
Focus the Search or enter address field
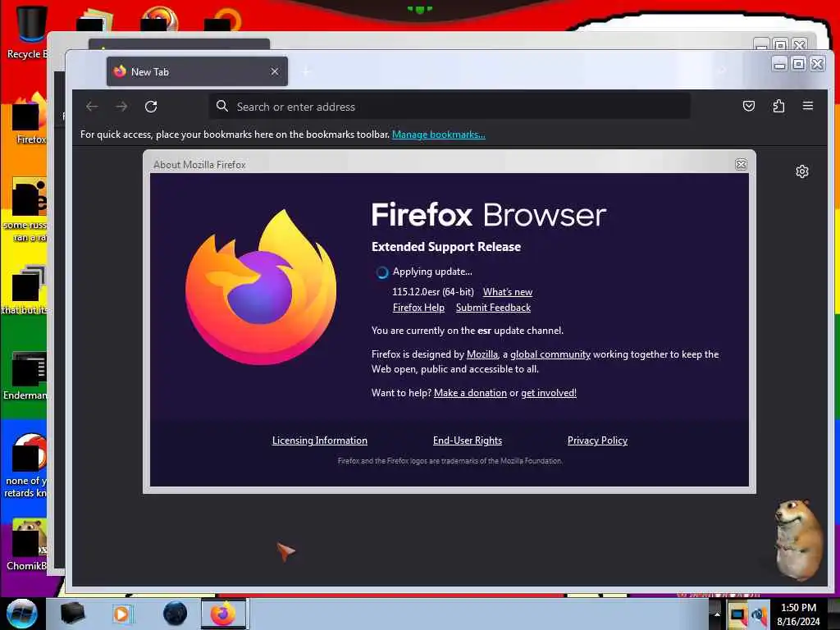(x=449, y=107)
